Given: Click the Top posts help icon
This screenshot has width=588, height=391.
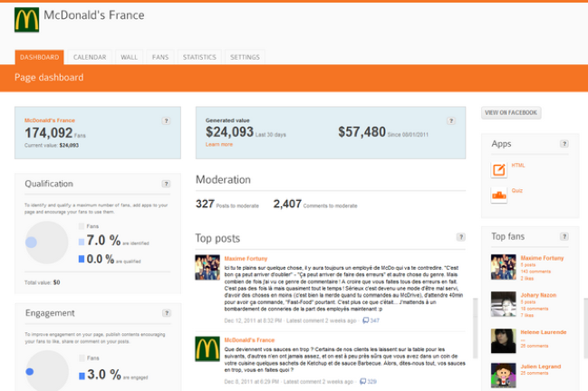Looking at the screenshot, I should [461, 237].
